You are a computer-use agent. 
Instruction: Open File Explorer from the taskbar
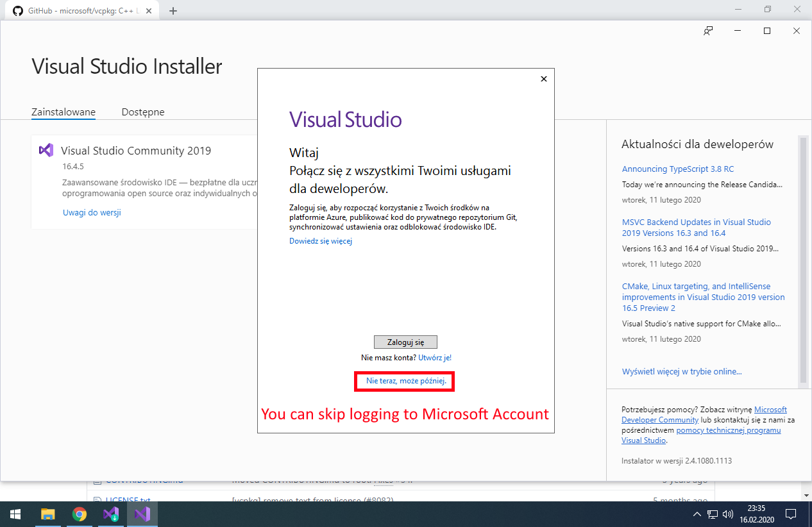(x=47, y=514)
